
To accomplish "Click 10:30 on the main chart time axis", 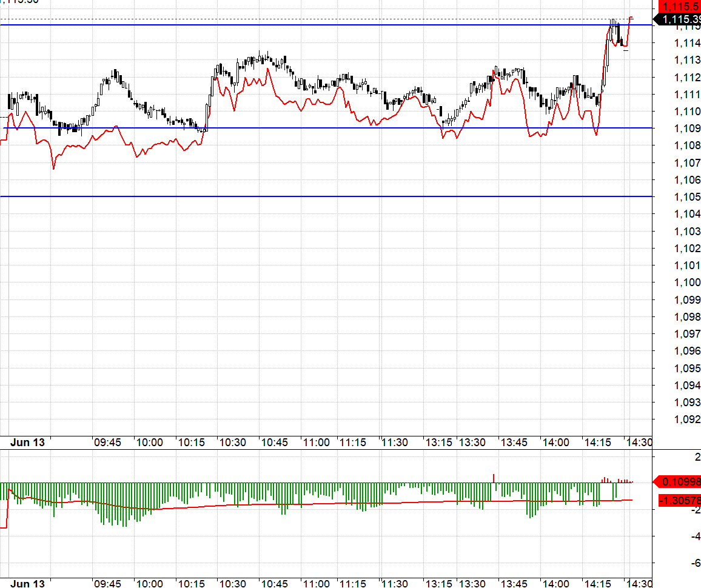I will pyautogui.click(x=233, y=443).
